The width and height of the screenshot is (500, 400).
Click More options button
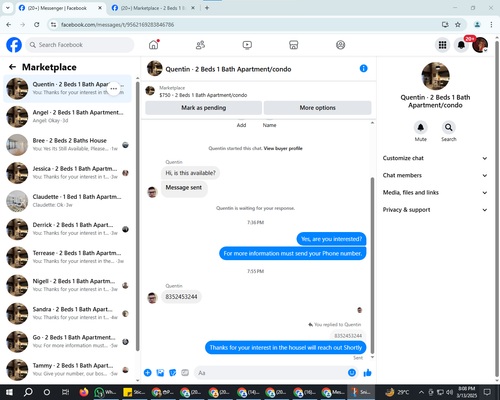(x=317, y=108)
